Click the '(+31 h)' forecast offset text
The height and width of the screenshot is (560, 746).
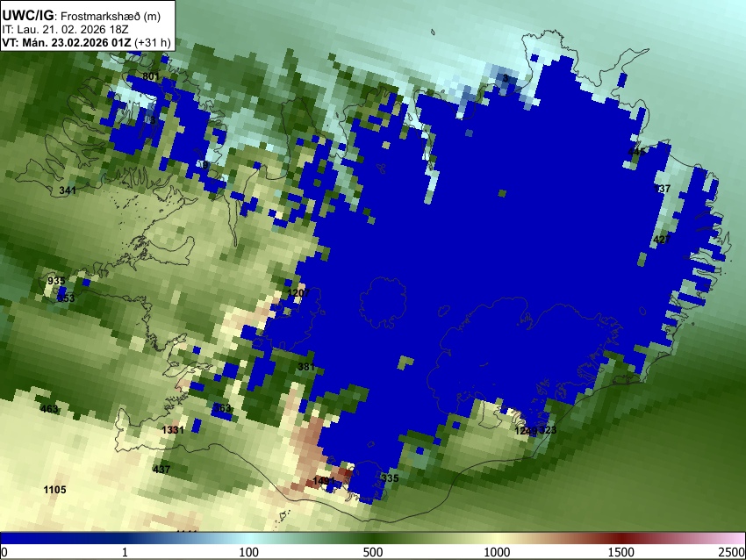[152, 42]
